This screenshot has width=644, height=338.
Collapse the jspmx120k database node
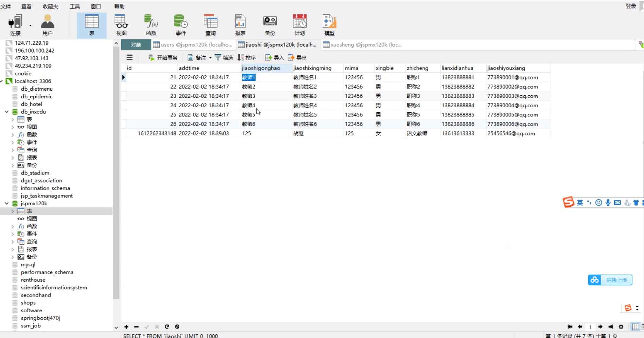pyautogui.click(x=6, y=204)
